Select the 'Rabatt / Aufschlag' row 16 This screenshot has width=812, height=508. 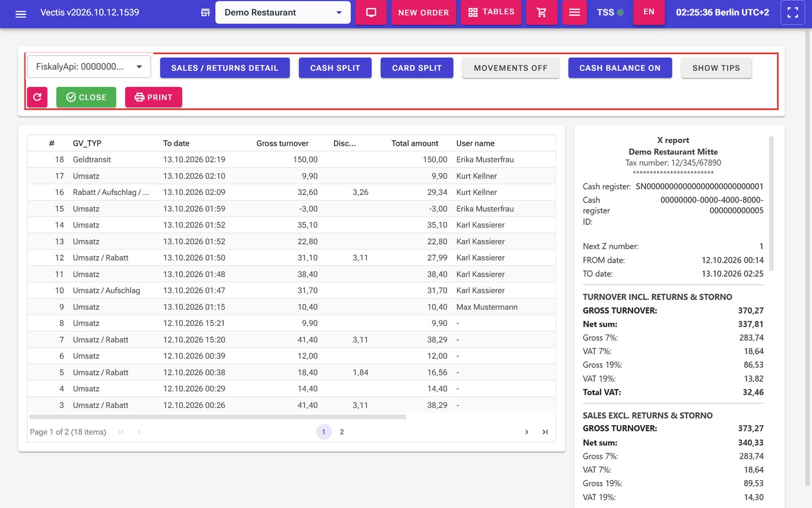point(291,192)
